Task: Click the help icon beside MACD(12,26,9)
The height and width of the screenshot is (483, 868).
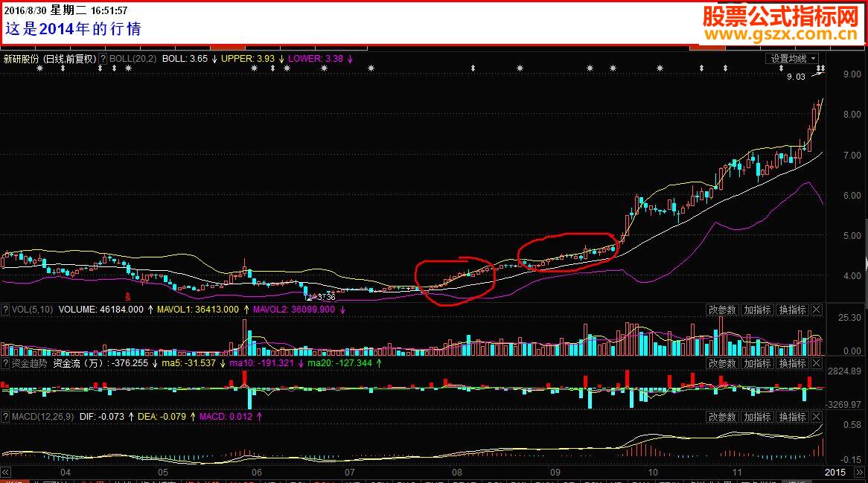Action: coord(5,417)
